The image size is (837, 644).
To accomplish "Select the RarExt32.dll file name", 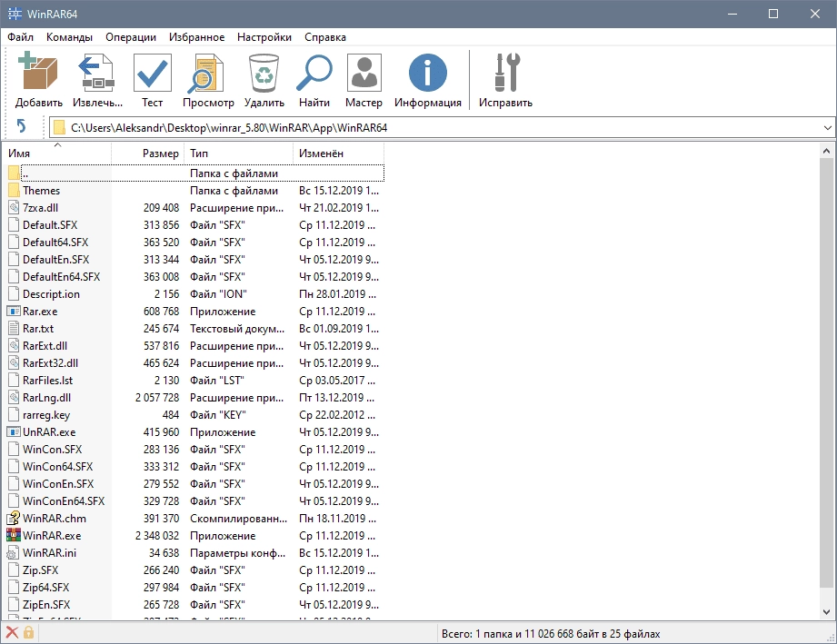I will click(50, 362).
